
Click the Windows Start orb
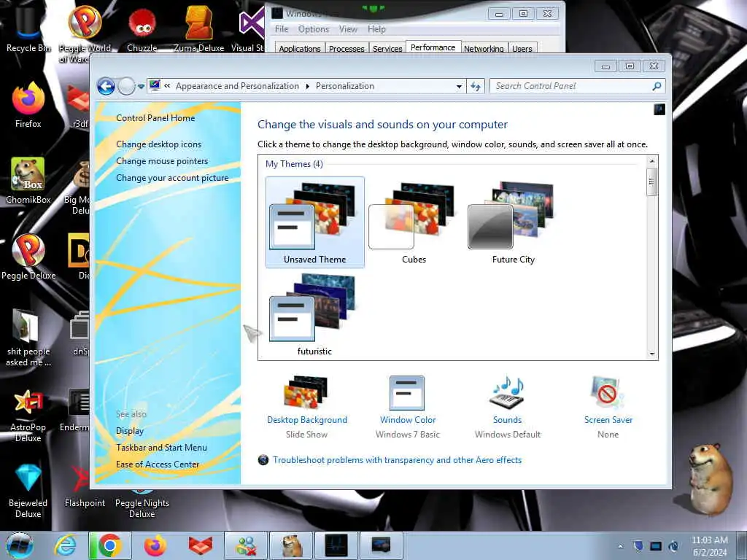pos(19,545)
